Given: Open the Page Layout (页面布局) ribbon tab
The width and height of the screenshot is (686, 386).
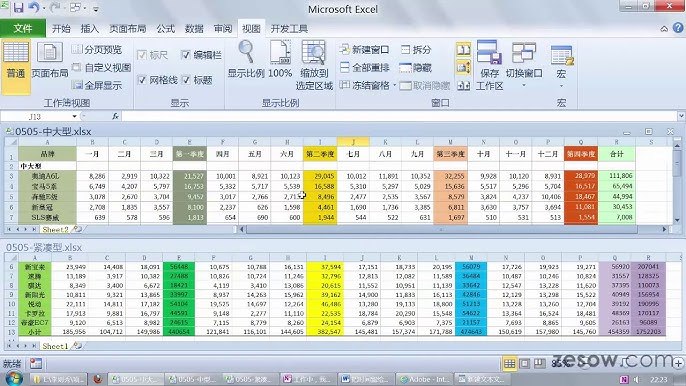Looking at the screenshot, I should pos(127,28).
